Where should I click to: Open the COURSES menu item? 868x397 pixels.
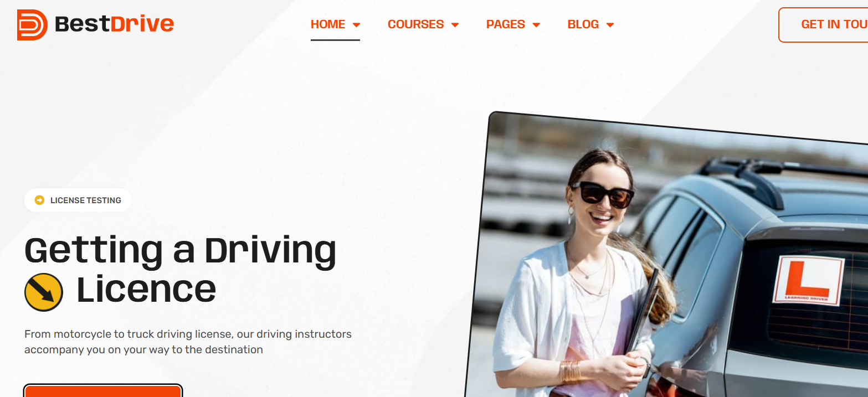click(415, 24)
